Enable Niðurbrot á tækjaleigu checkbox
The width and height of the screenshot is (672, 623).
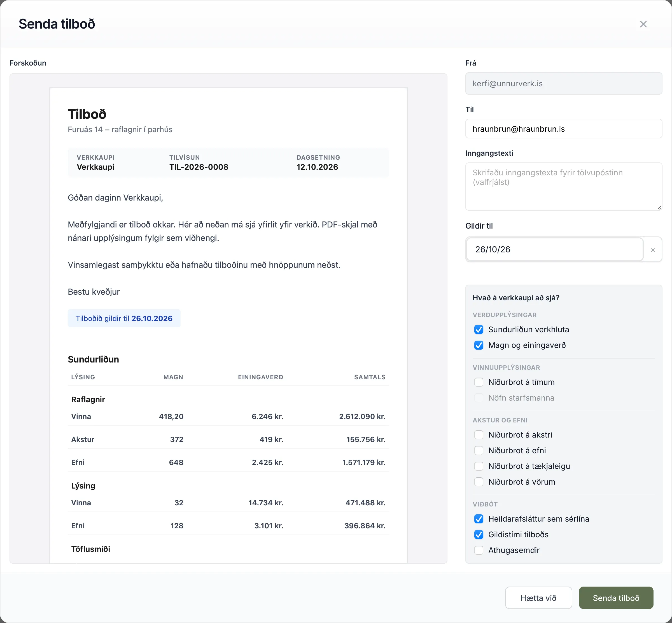coord(479,466)
